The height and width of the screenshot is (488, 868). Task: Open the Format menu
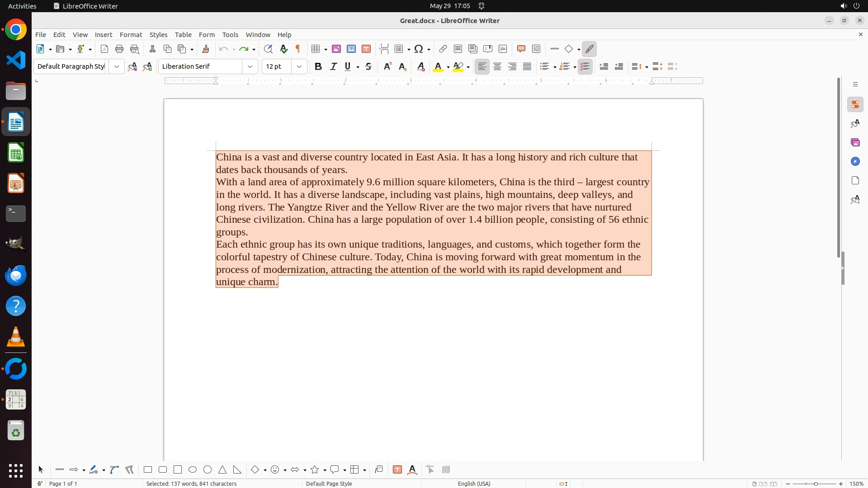click(x=131, y=34)
